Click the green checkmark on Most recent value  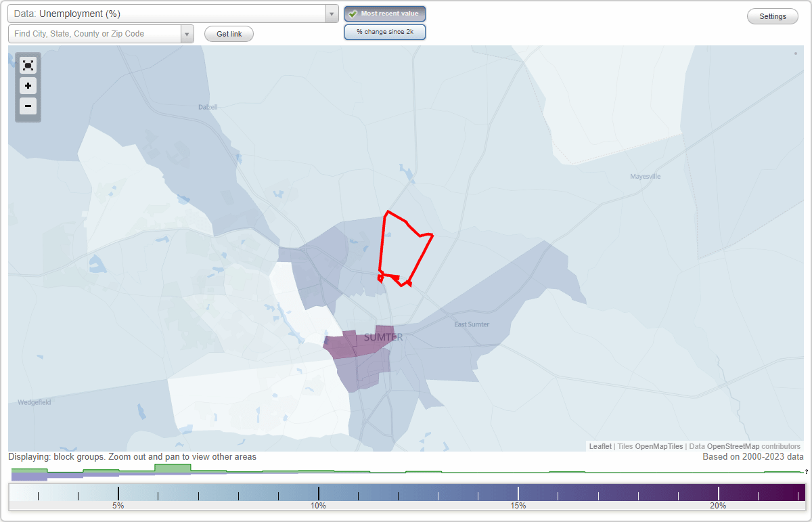pyautogui.click(x=352, y=14)
